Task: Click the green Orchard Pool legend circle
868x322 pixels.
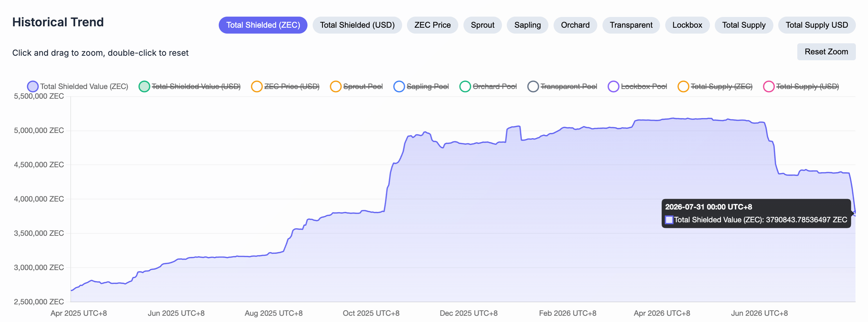Action: pyautogui.click(x=465, y=87)
